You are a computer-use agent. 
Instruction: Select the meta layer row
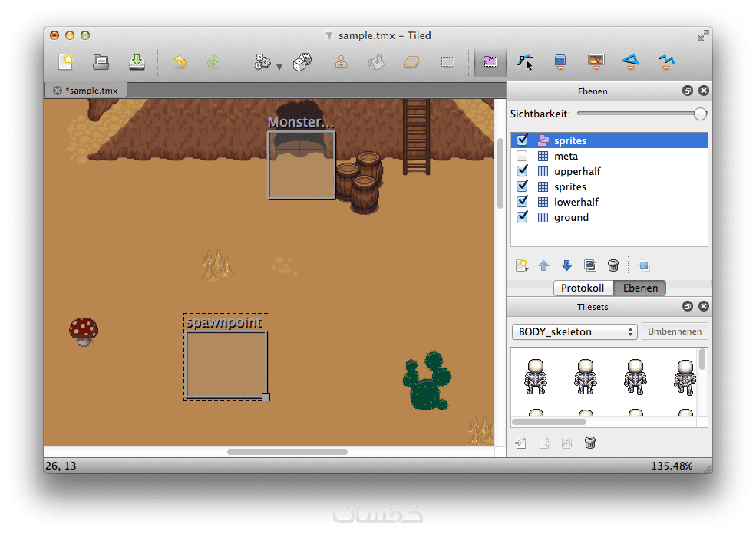609,156
